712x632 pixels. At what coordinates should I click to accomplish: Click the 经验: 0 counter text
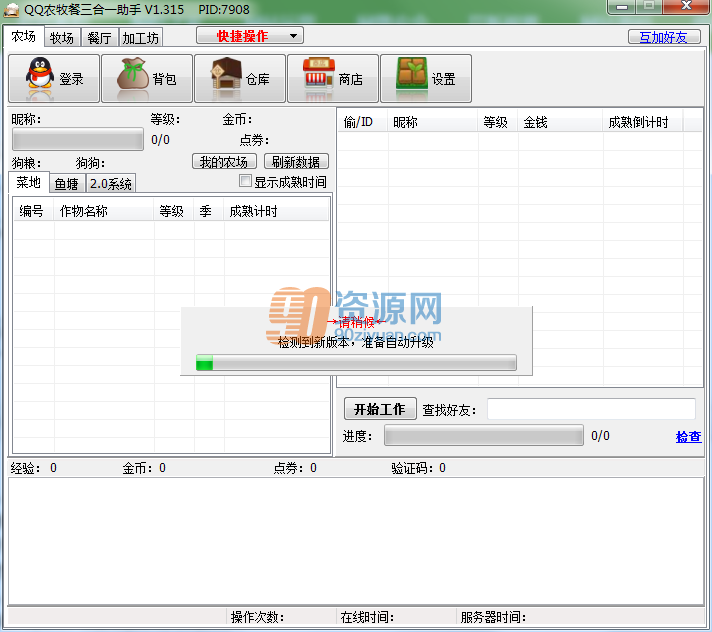pos(34,468)
